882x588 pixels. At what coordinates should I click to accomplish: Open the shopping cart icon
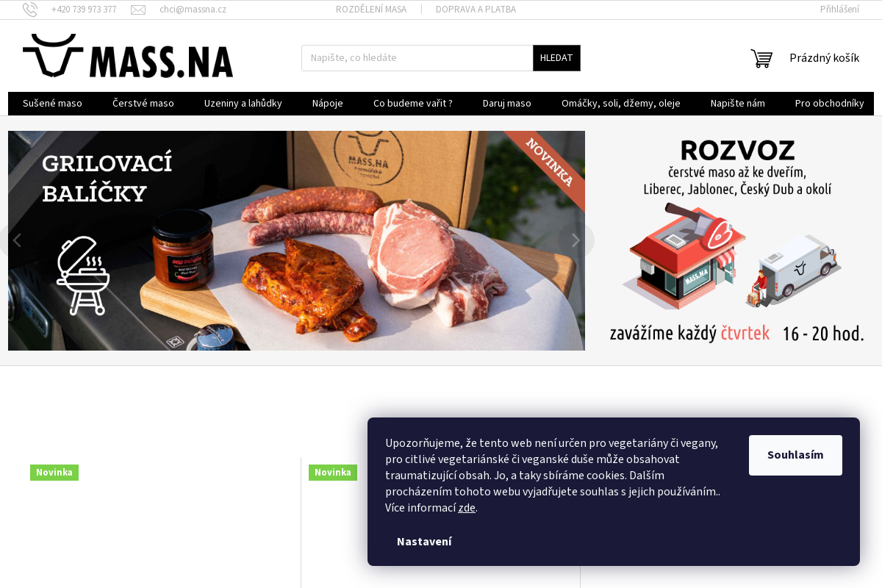click(761, 58)
